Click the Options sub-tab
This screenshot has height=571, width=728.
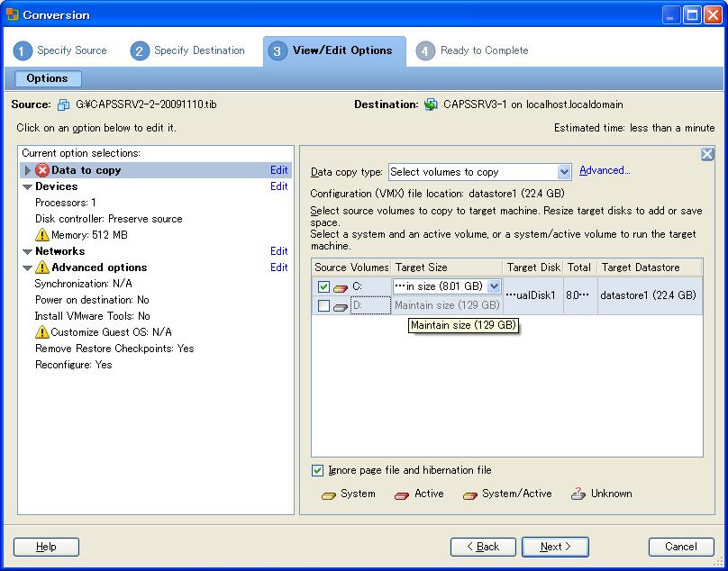48,78
